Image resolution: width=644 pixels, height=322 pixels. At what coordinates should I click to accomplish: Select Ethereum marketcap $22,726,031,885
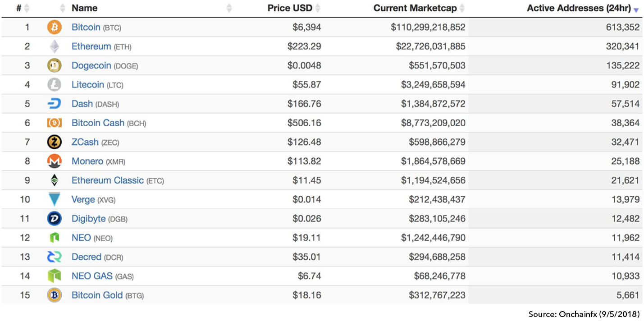[x=431, y=46]
